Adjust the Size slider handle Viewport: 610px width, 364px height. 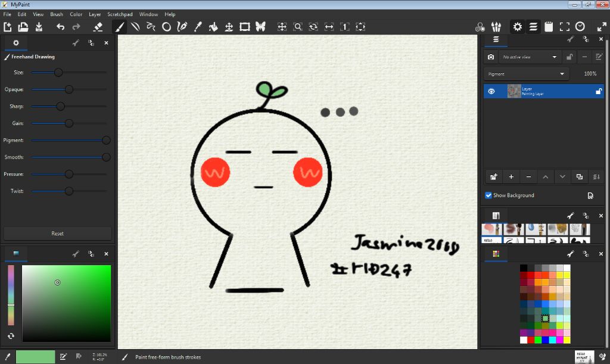[x=58, y=72]
